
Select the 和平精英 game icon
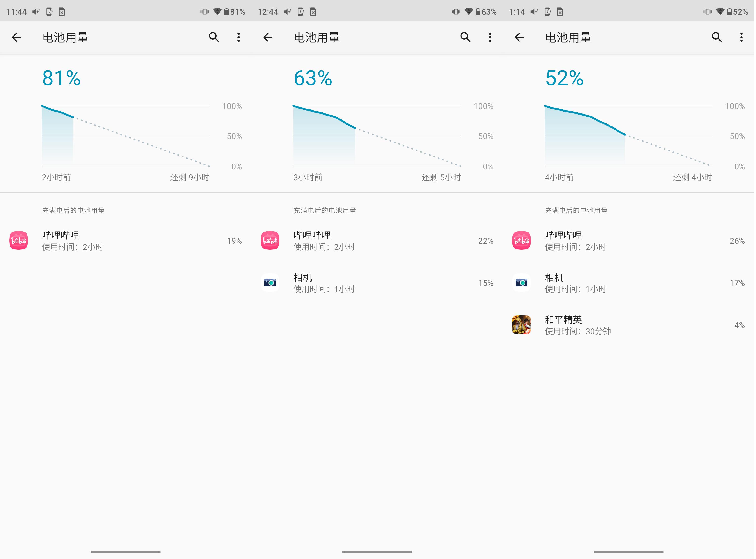tap(521, 325)
